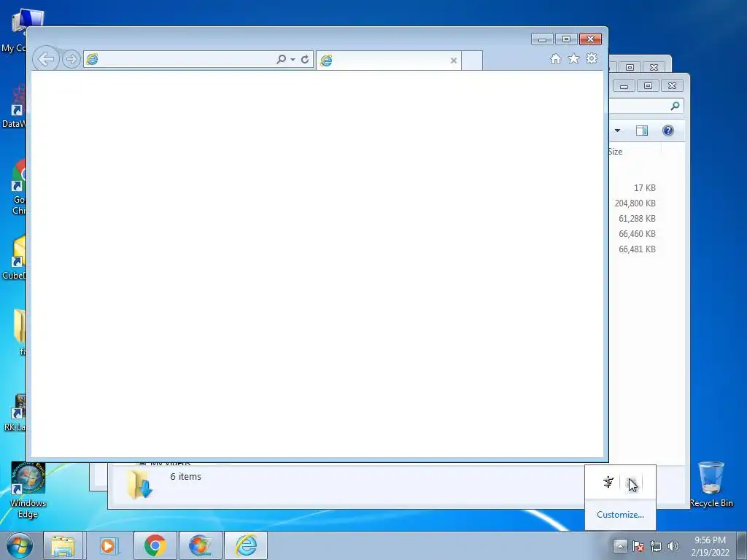Close the Internet Explorer window
The image size is (747, 560).
pos(591,39)
